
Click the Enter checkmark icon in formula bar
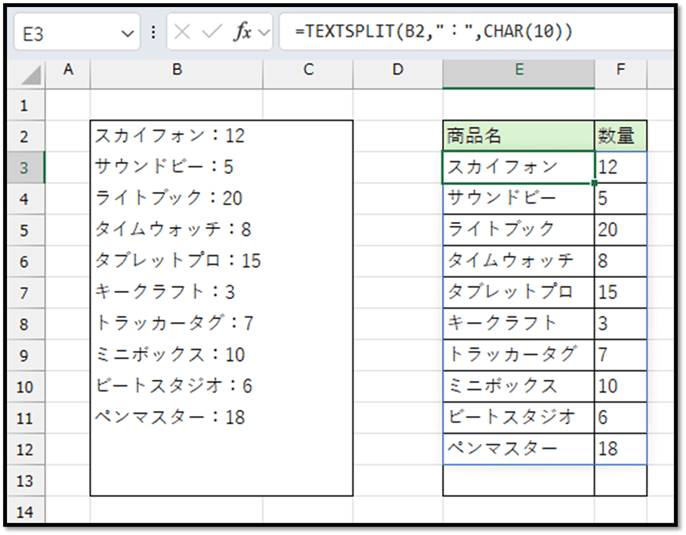(211, 32)
